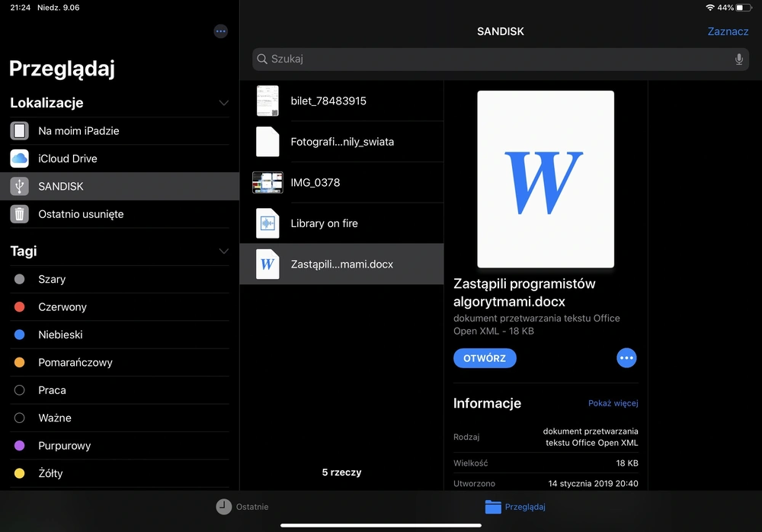
Task: Select the empty Praca tag circle
Action: 20,390
